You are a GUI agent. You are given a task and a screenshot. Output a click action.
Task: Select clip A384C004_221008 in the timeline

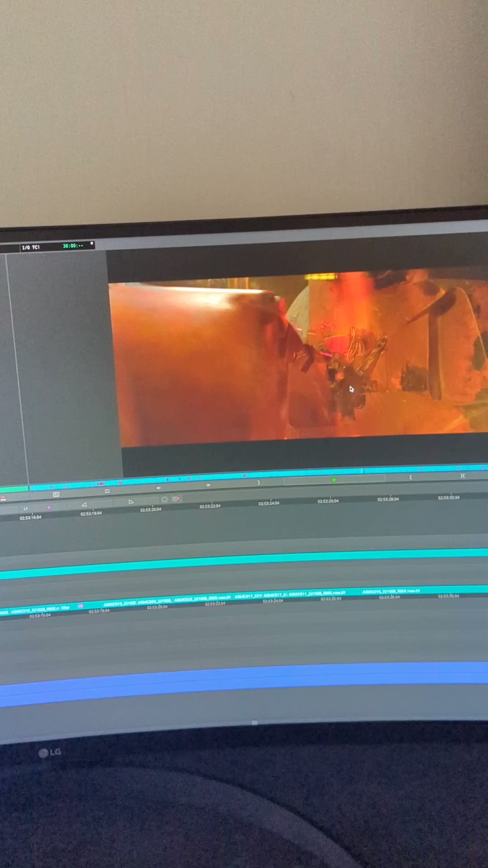[x=155, y=601]
